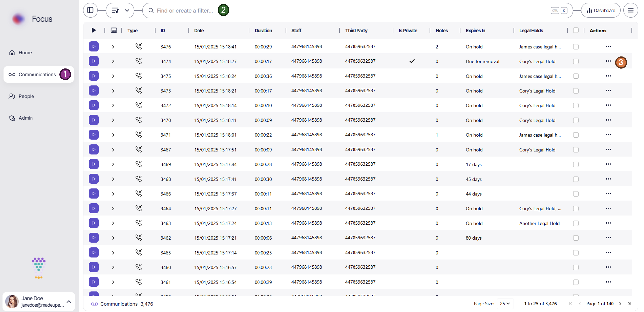Expand row details for call 3475
Image resolution: width=644 pixels, height=312 pixels.
(x=113, y=76)
